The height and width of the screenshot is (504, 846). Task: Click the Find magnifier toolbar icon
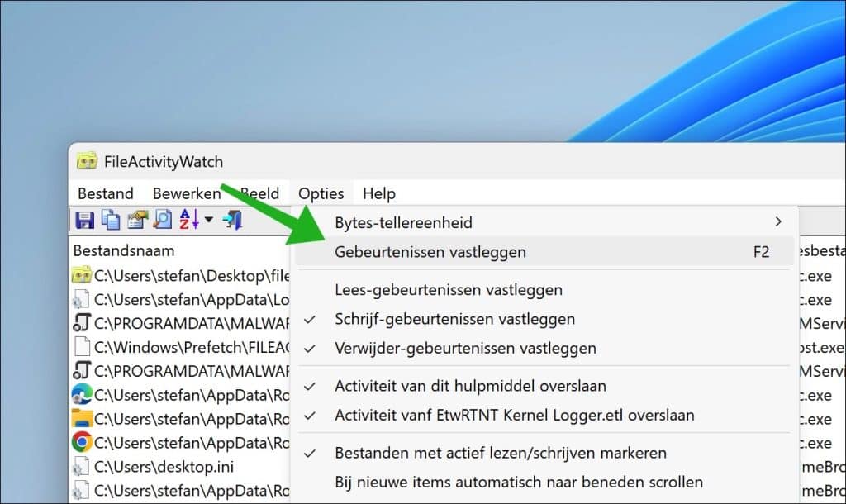point(163,220)
